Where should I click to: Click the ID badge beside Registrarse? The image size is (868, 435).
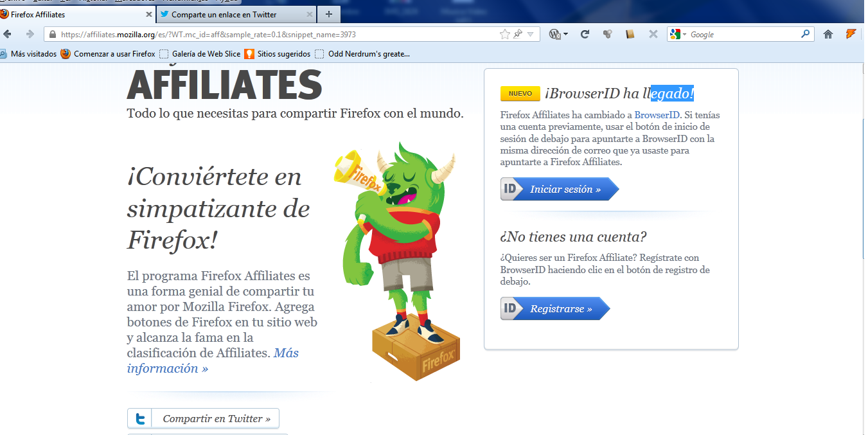[511, 308]
